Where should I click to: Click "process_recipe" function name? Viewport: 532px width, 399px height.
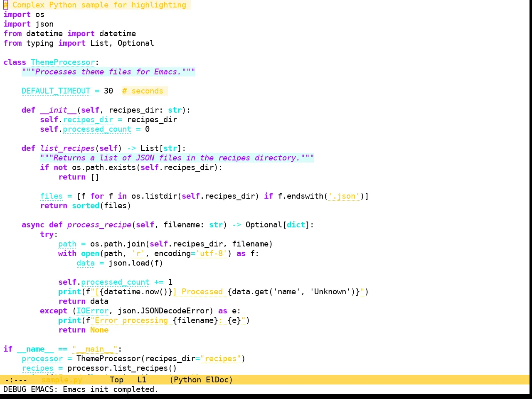tap(99, 225)
